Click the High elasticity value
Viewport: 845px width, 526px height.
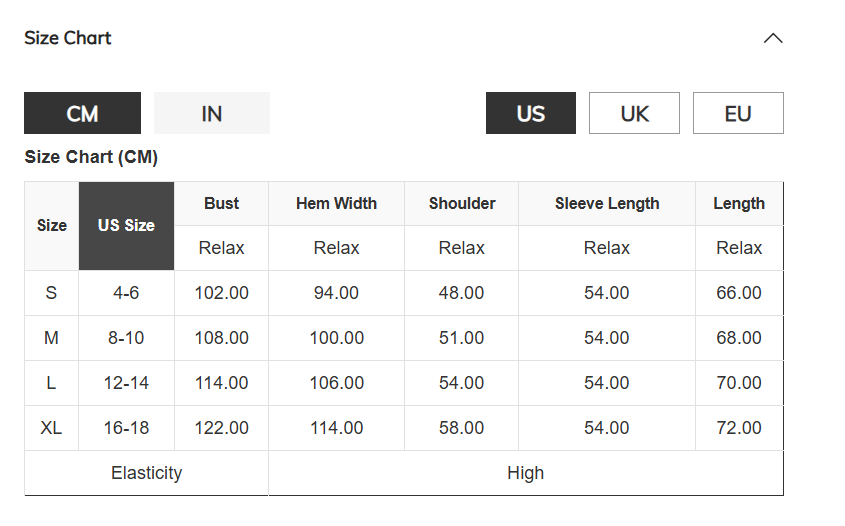pyautogui.click(x=526, y=473)
